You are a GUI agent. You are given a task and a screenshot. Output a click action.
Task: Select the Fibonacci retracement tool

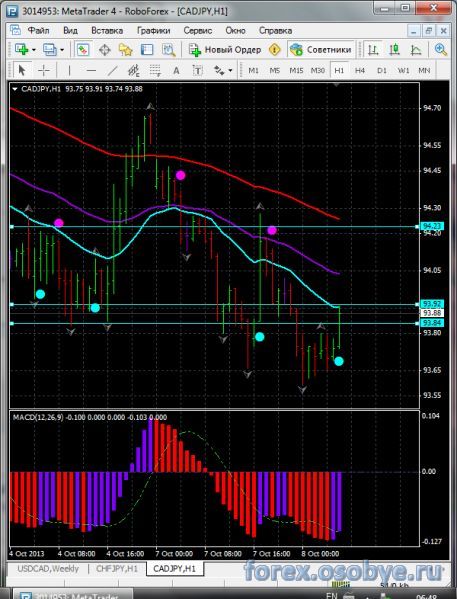(155, 70)
